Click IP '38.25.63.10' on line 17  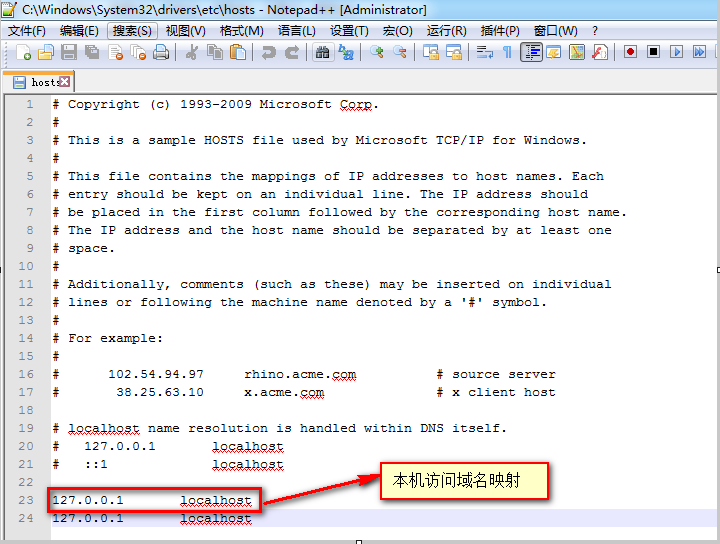[x=160, y=393]
